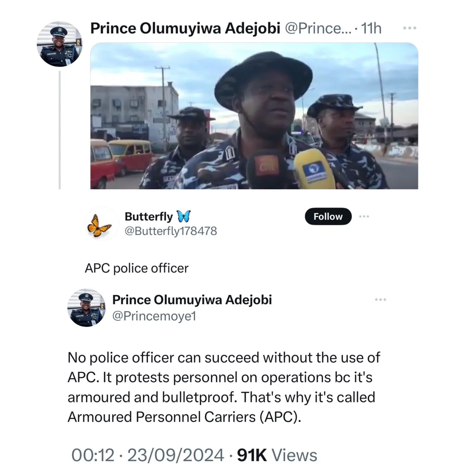Open police officer avatar at the top left
The height and width of the screenshot is (476, 476).
pos(59,44)
